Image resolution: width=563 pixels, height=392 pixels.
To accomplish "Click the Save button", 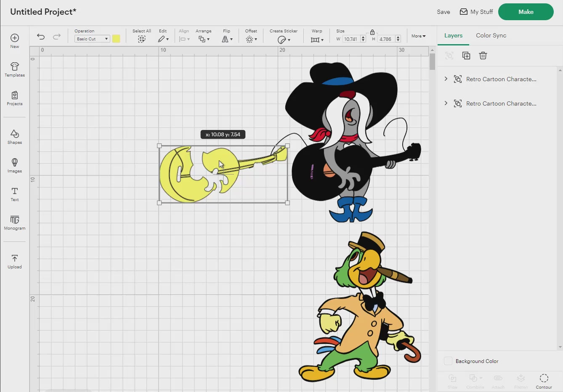I will 443,12.
